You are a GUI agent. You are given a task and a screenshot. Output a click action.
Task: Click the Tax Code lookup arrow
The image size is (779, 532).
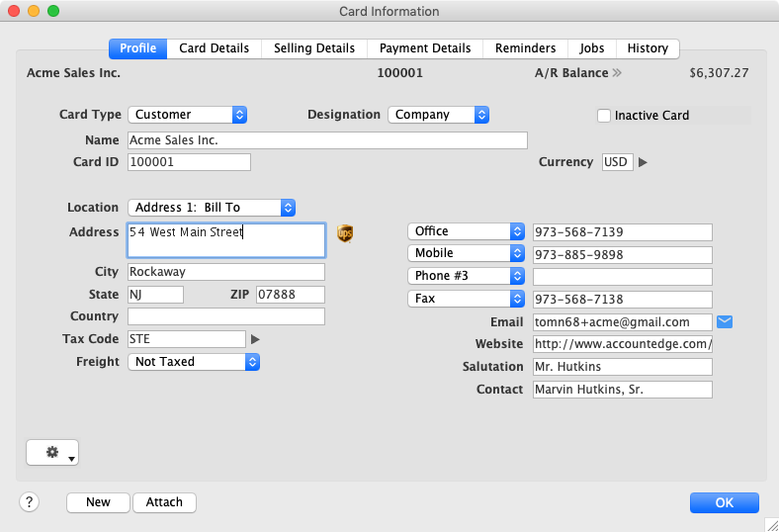[x=255, y=339]
